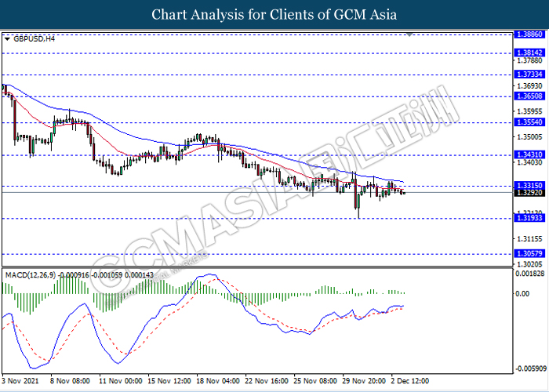Click the 1.34310 resistance level tag

(530, 154)
